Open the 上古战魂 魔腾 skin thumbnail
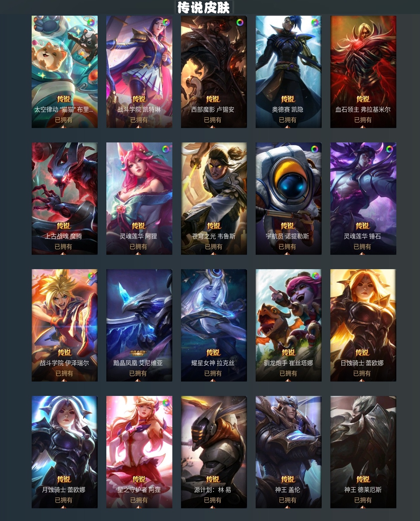Viewport: 420px width, 521px height. coord(65,198)
